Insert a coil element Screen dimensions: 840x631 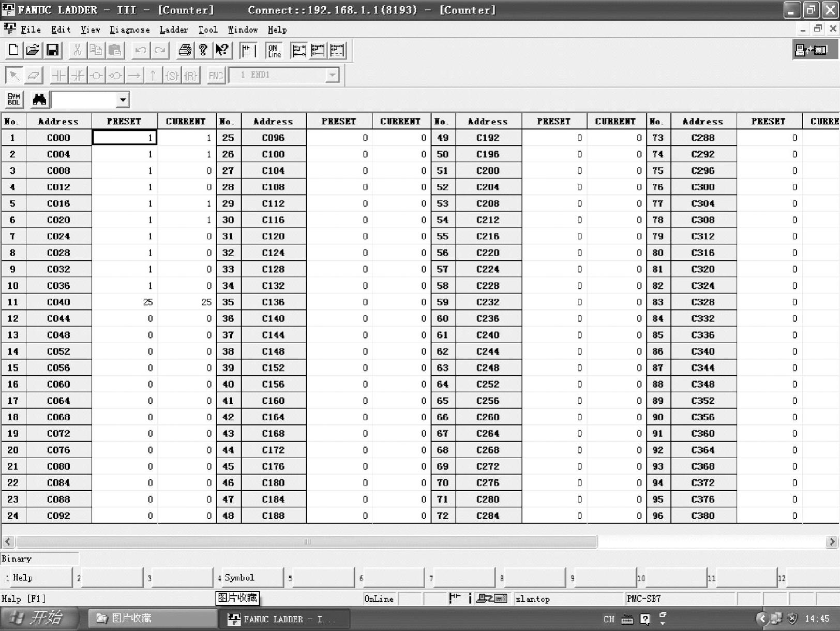pyautogui.click(x=96, y=76)
